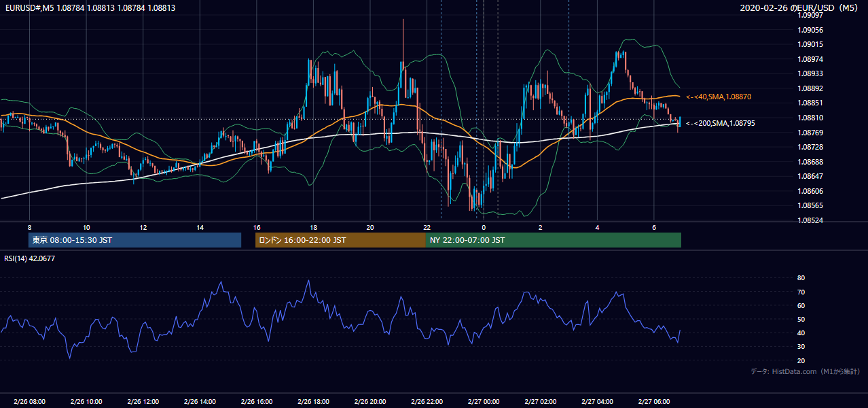
Task: Click price axis value 1.08647
Action: [811, 176]
